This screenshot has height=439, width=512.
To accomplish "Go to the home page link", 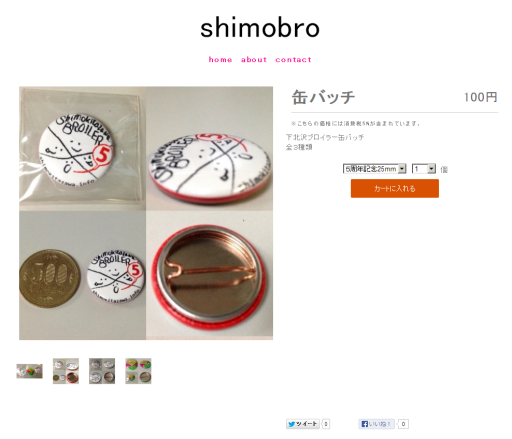I will (x=220, y=60).
